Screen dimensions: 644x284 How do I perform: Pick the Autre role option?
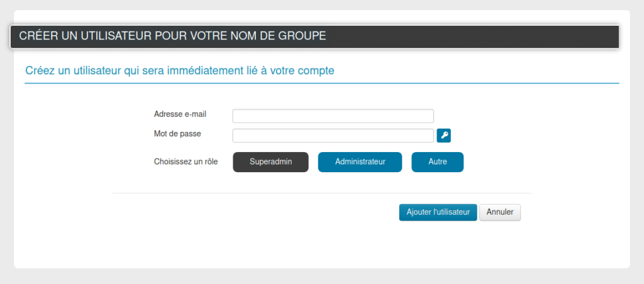tap(438, 161)
